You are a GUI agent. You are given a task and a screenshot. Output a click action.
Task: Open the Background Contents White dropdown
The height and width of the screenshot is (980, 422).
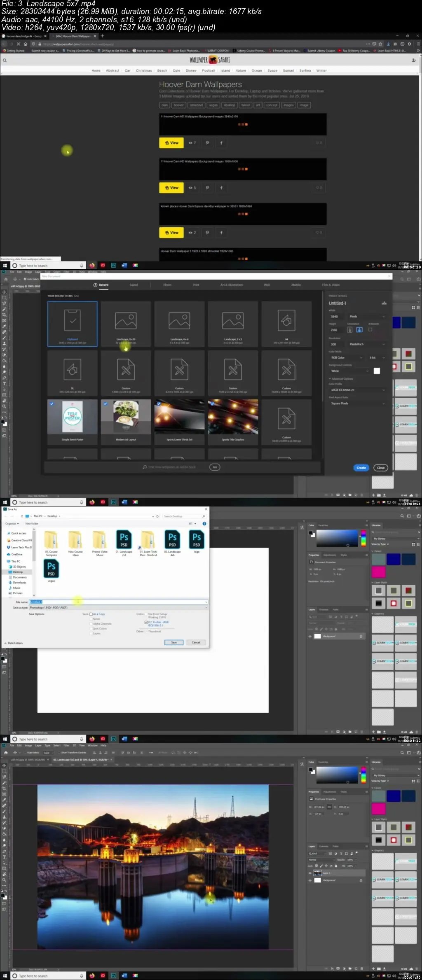[349, 371]
